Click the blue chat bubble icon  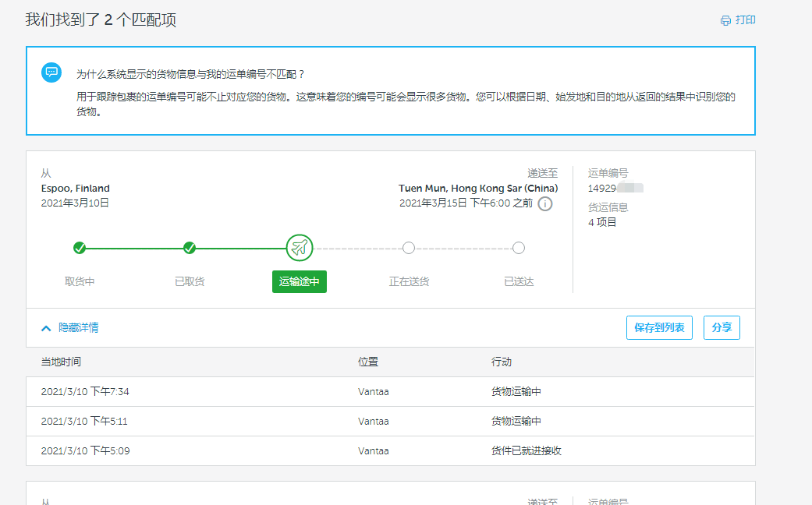click(51, 72)
